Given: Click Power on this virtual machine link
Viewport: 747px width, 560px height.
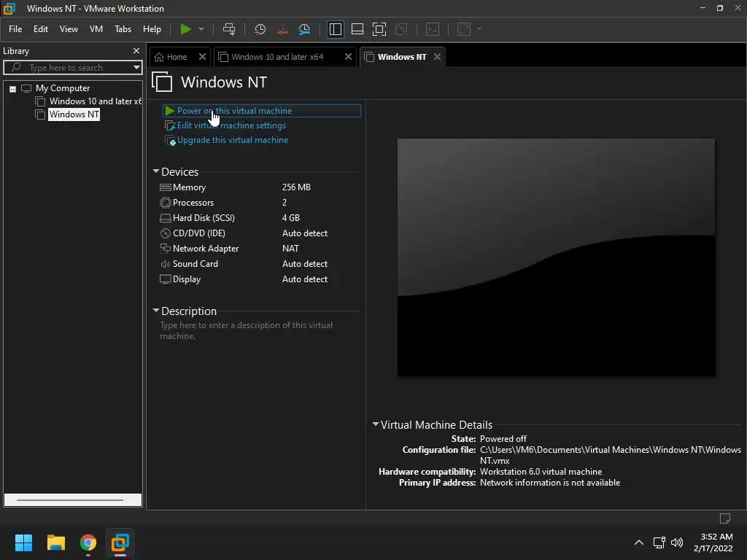Looking at the screenshot, I should click(234, 111).
